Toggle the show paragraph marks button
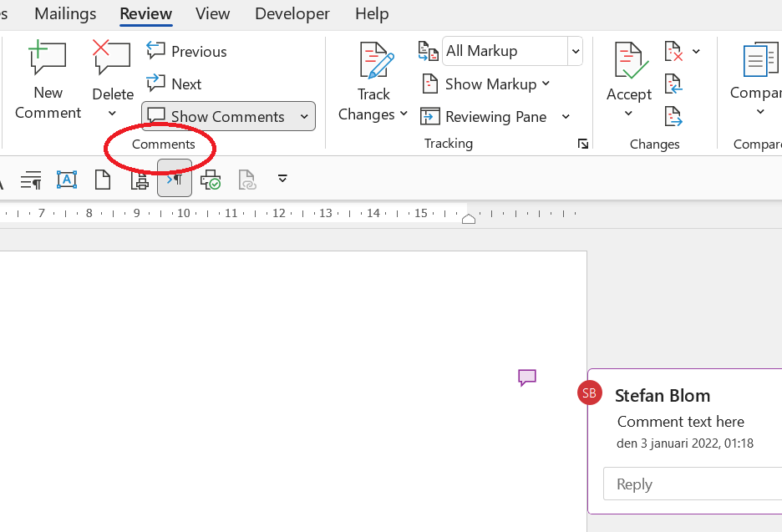The height and width of the screenshot is (532, 782). pos(175,178)
